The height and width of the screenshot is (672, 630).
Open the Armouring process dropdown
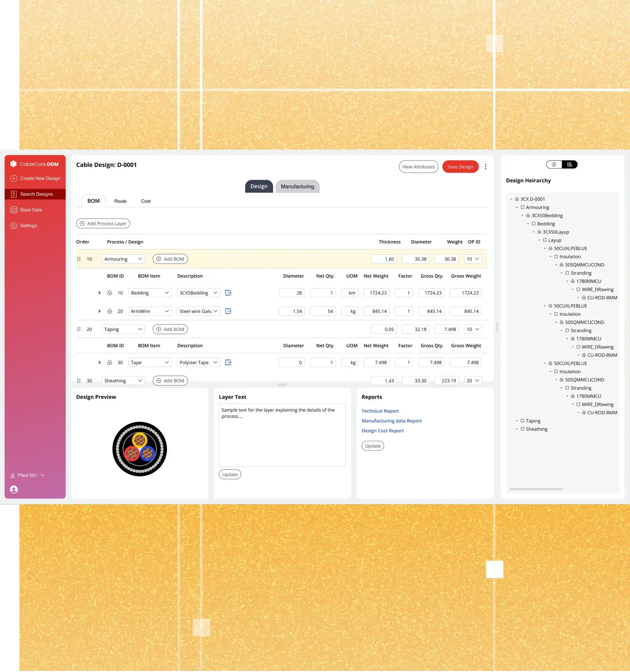click(x=123, y=259)
